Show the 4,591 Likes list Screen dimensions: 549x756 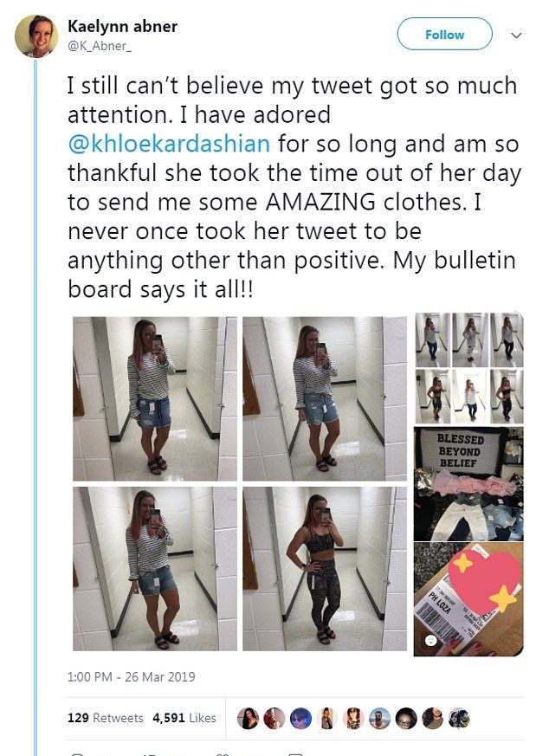(184, 717)
